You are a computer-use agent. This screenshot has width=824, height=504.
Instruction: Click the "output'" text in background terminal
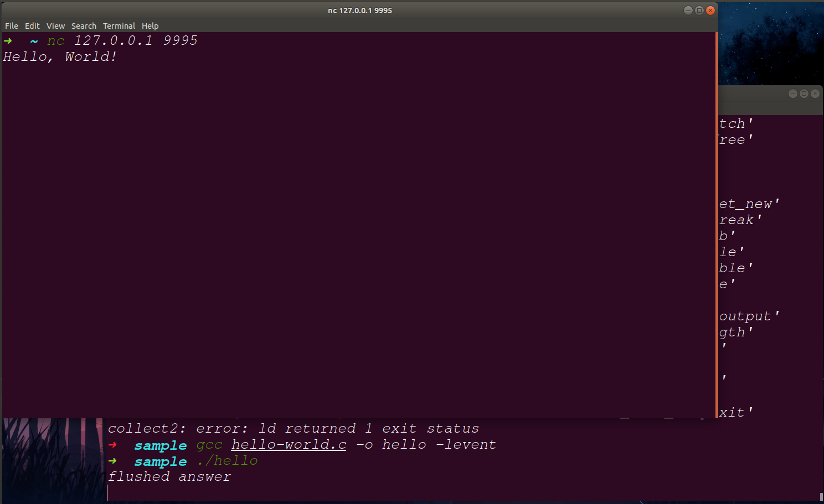click(749, 316)
